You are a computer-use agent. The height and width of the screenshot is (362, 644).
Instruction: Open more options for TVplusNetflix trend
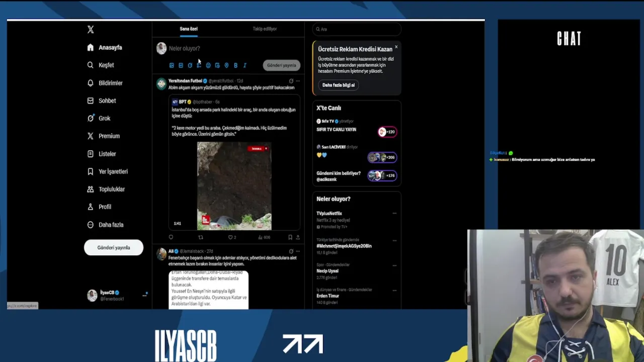tap(394, 213)
